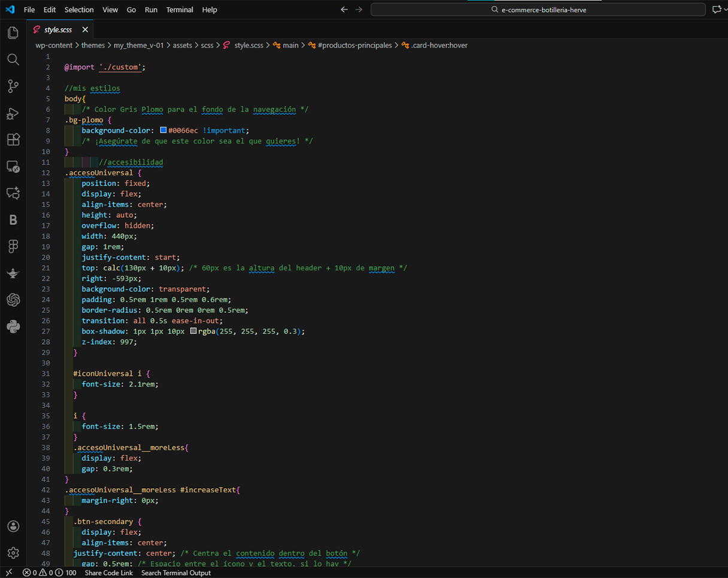Open the Explorer view in activity bar
Image resolution: width=728 pixels, height=578 pixels.
pyautogui.click(x=13, y=33)
